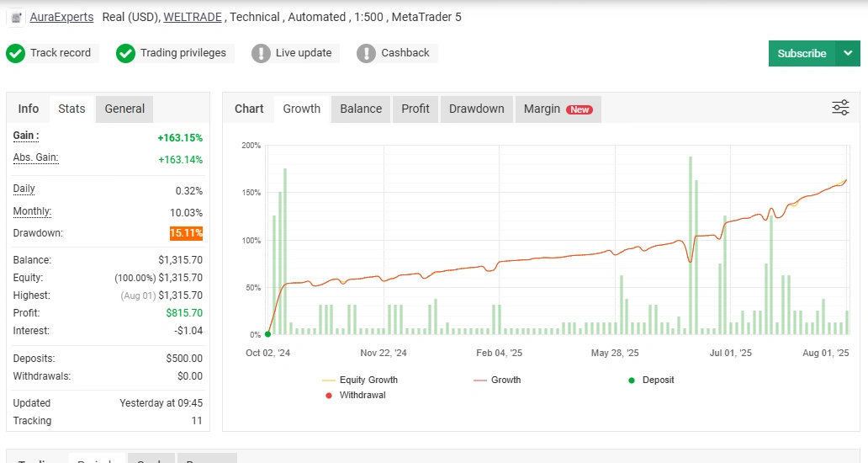Click the Live update warning icon
This screenshot has width=868, height=463.
pos(261,53)
